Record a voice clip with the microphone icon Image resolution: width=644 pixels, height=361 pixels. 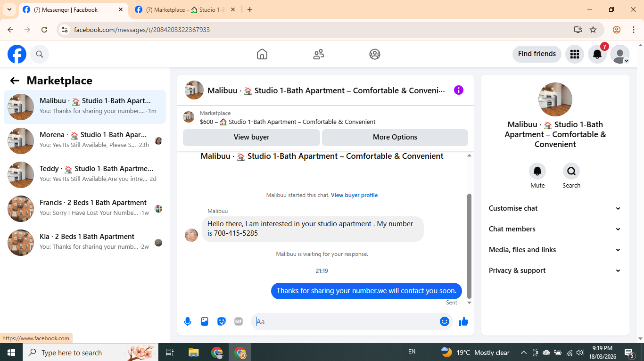pyautogui.click(x=188, y=321)
